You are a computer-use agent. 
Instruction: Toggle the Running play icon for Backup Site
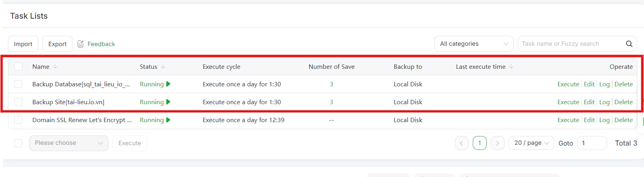[x=168, y=102]
